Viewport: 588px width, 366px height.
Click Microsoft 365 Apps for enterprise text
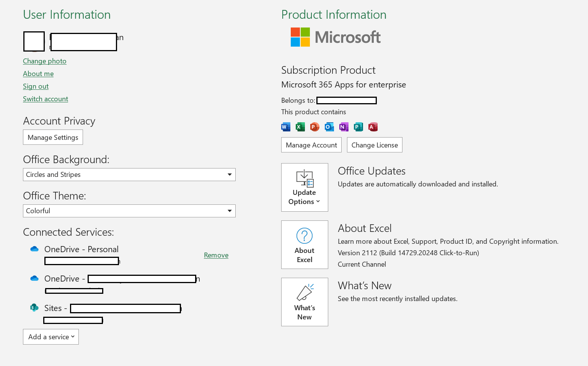click(344, 84)
